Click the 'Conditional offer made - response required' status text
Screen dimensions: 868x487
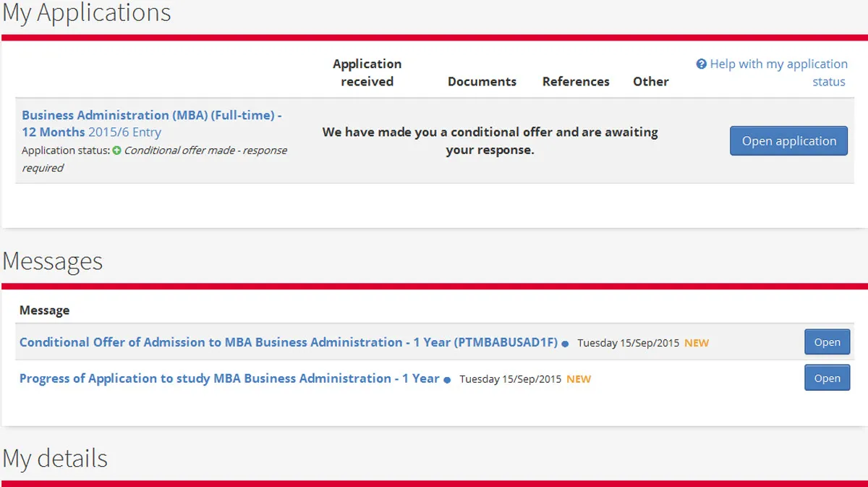coord(205,151)
